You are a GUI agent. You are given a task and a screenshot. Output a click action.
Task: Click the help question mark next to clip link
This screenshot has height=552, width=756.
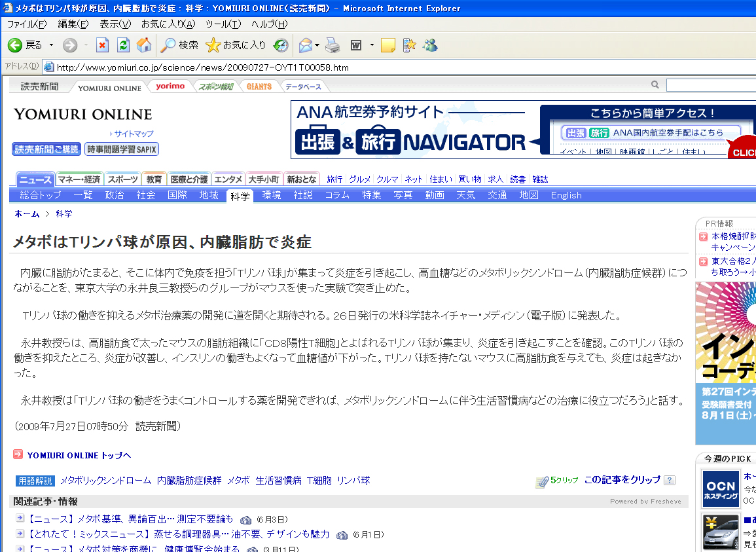click(x=670, y=481)
